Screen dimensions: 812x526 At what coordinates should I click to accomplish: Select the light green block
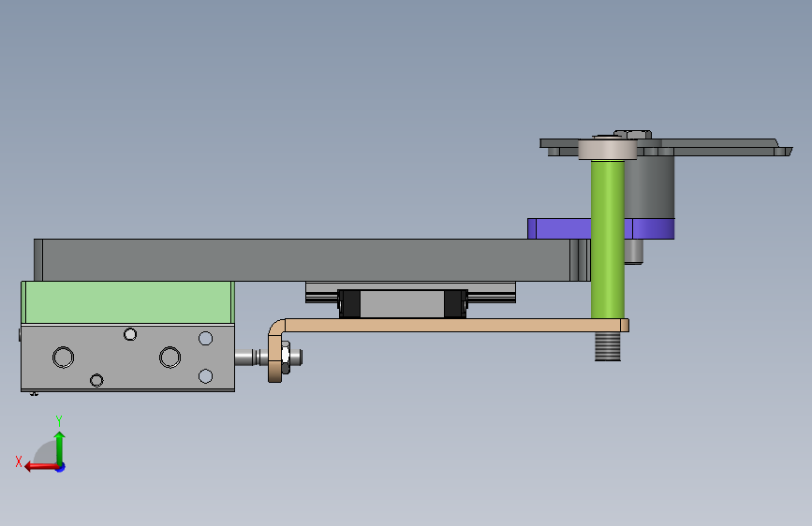click(x=128, y=303)
